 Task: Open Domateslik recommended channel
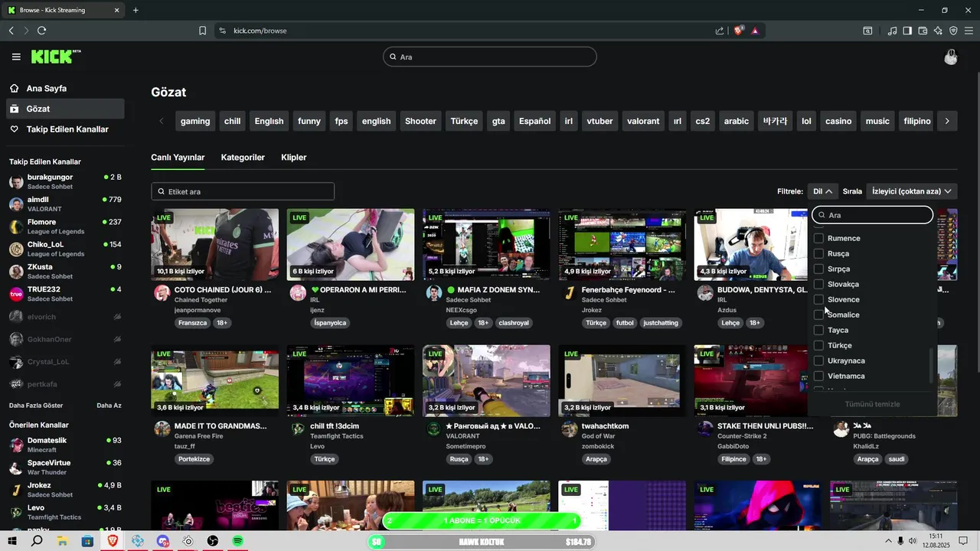tap(64, 445)
